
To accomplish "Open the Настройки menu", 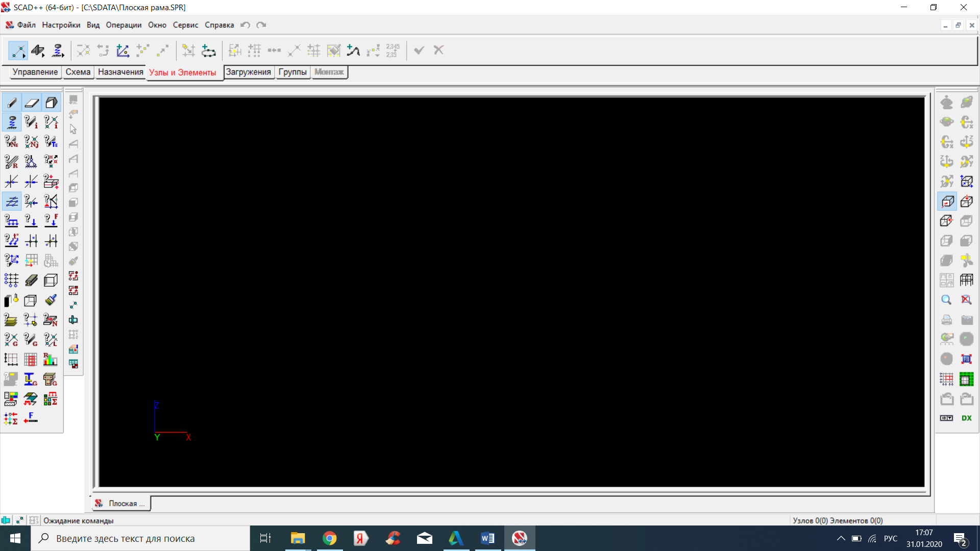I will click(61, 25).
